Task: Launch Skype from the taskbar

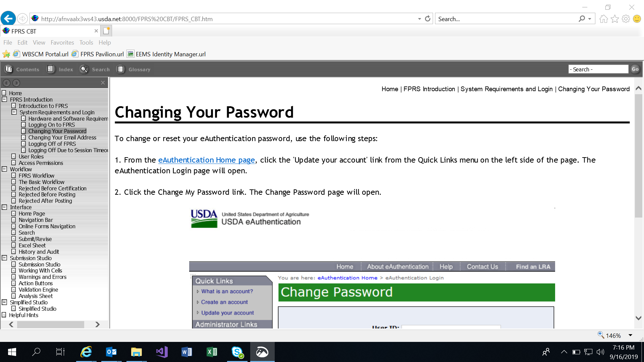Action: 237,352
